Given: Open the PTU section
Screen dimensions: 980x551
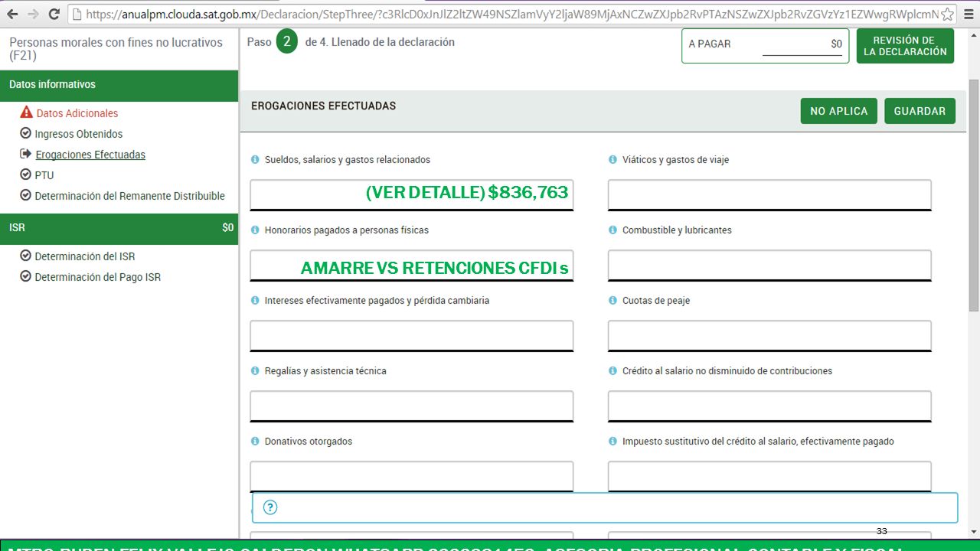Looking at the screenshot, I should click(x=44, y=175).
